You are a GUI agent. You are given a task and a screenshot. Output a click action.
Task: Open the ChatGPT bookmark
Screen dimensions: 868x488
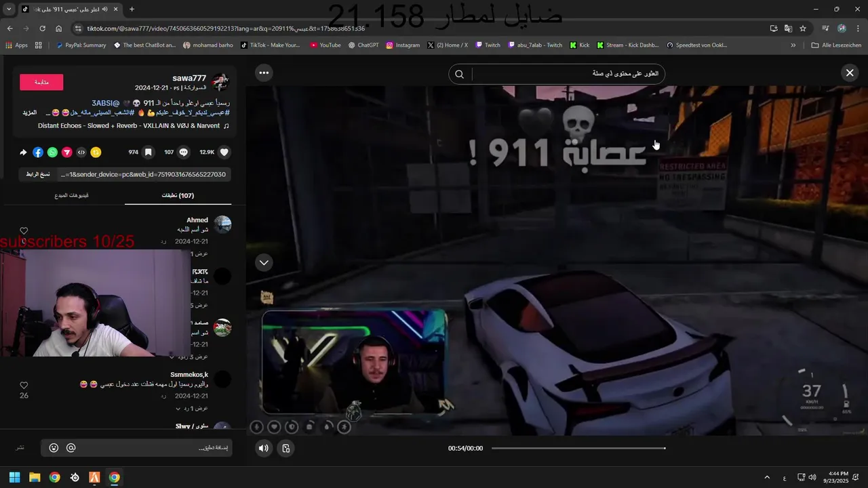click(363, 45)
